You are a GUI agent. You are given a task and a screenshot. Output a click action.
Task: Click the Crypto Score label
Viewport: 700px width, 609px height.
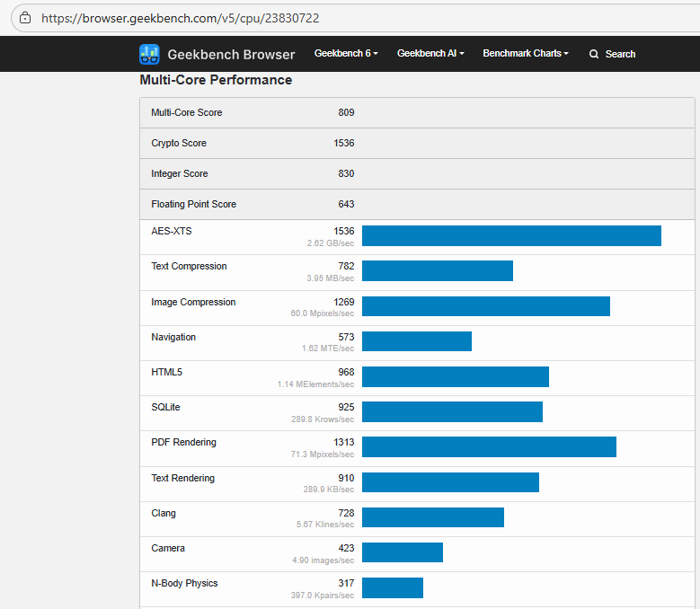point(179,143)
